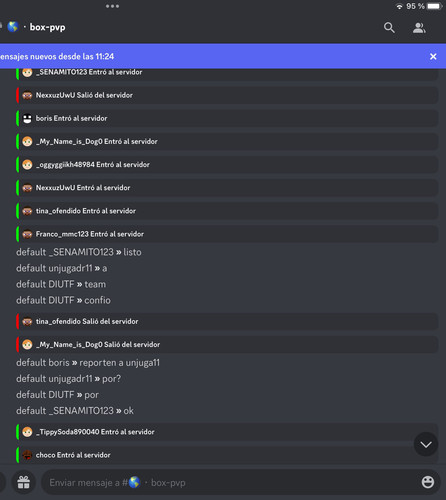446x500 pixels.
Task: Open the emoji picker smiley
Action: (x=428, y=482)
